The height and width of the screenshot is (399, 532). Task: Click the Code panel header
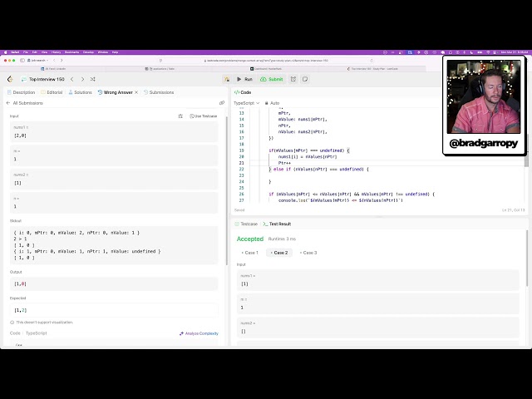(243, 92)
